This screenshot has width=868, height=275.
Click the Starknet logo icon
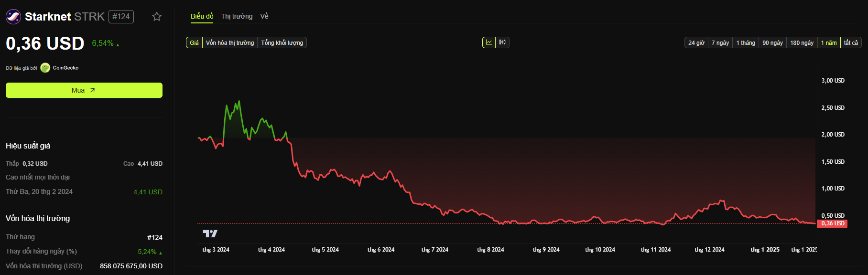tap(13, 17)
